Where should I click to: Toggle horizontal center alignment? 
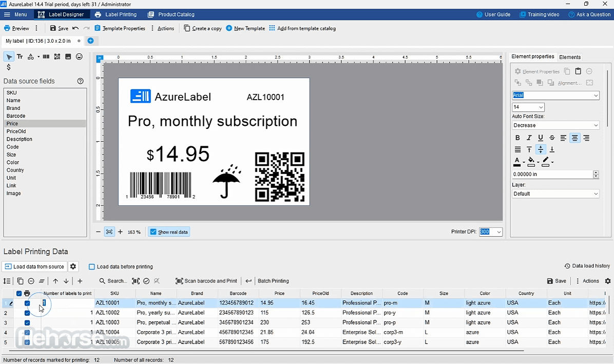(x=574, y=138)
